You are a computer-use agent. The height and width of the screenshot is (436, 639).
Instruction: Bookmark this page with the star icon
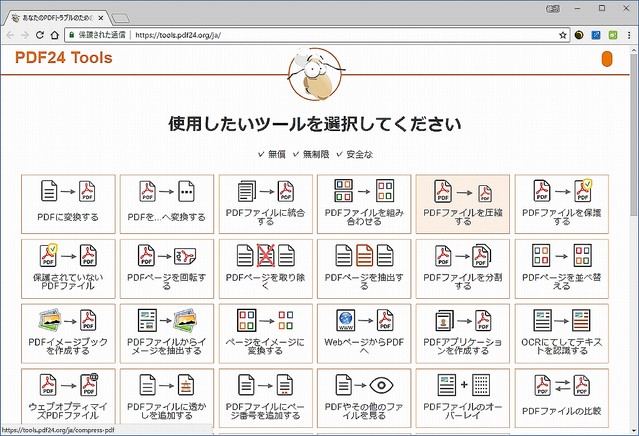(x=563, y=34)
